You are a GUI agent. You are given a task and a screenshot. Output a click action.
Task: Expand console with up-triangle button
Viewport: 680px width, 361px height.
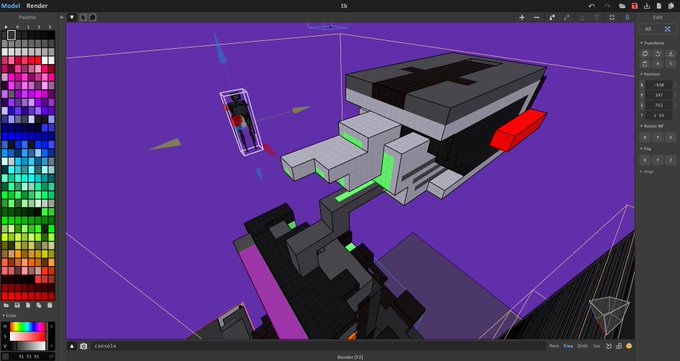72,346
